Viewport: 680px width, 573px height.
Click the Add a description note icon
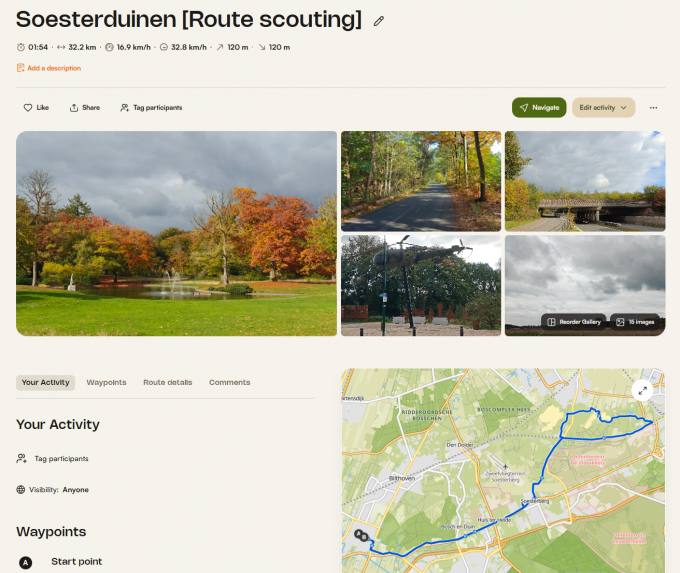[20, 68]
